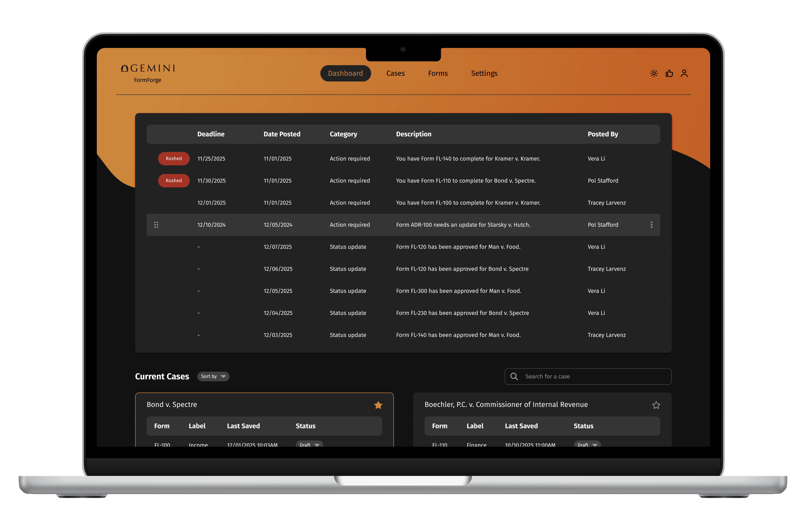The width and height of the screenshot is (806, 532).
Task: Click the thumbs up feedback icon
Action: (x=669, y=73)
